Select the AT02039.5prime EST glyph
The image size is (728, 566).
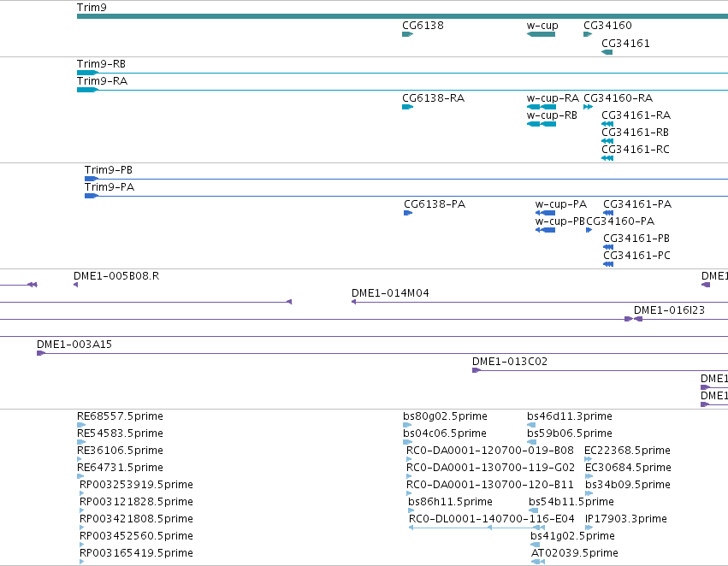(538, 563)
